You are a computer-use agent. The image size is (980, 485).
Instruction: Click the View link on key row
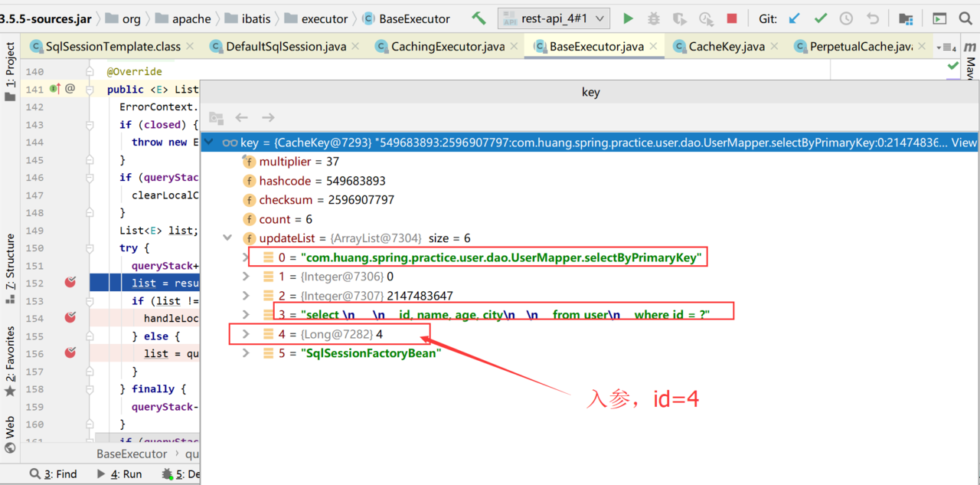click(x=964, y=143)
